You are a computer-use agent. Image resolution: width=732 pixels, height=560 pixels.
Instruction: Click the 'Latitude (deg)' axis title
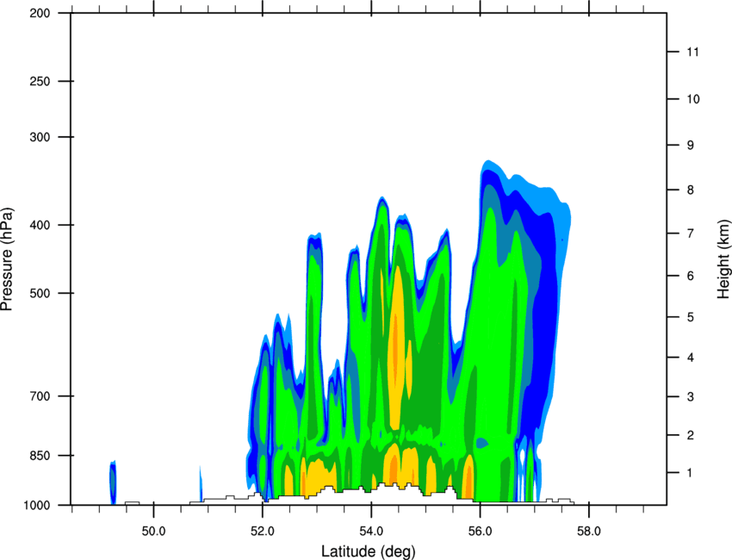369,551
